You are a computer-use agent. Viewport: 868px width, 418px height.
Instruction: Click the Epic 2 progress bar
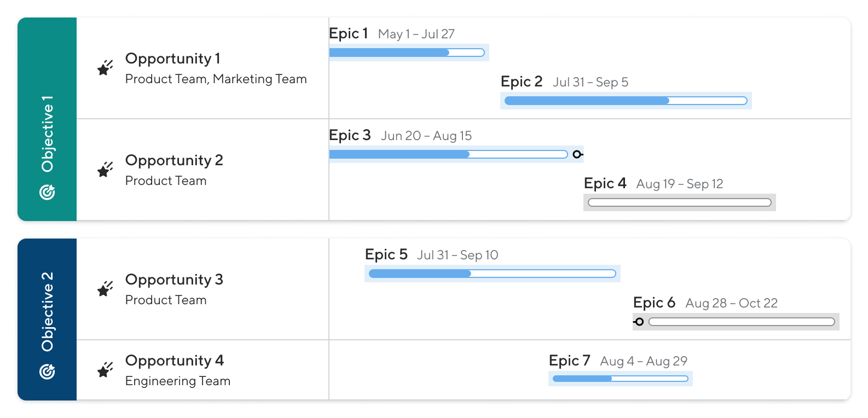pos(626,101)
